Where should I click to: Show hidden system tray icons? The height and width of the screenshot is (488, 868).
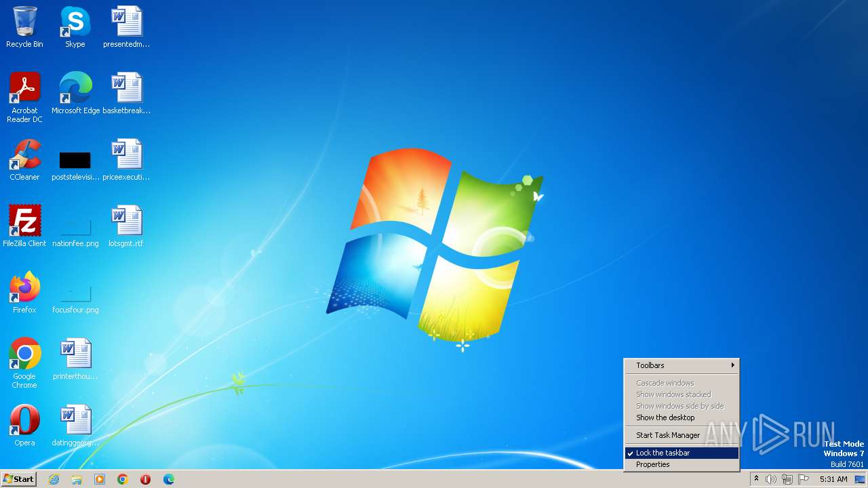point(756,479)
